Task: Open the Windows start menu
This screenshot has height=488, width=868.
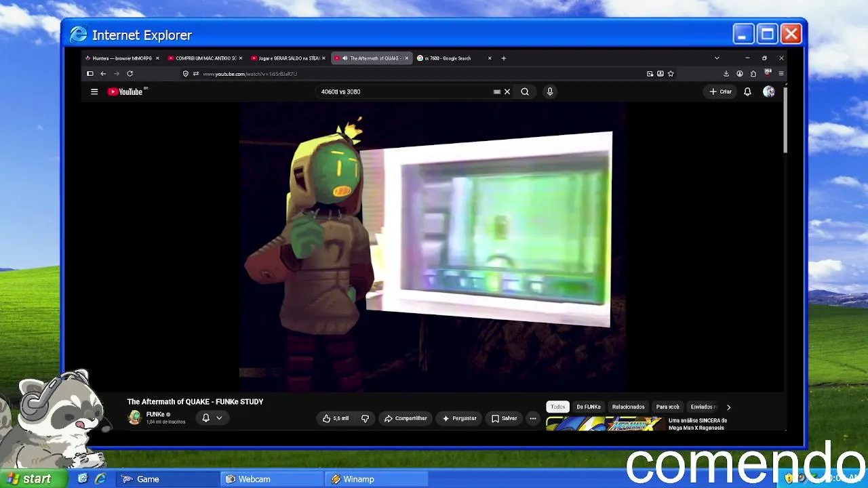Action: (34, 479)
